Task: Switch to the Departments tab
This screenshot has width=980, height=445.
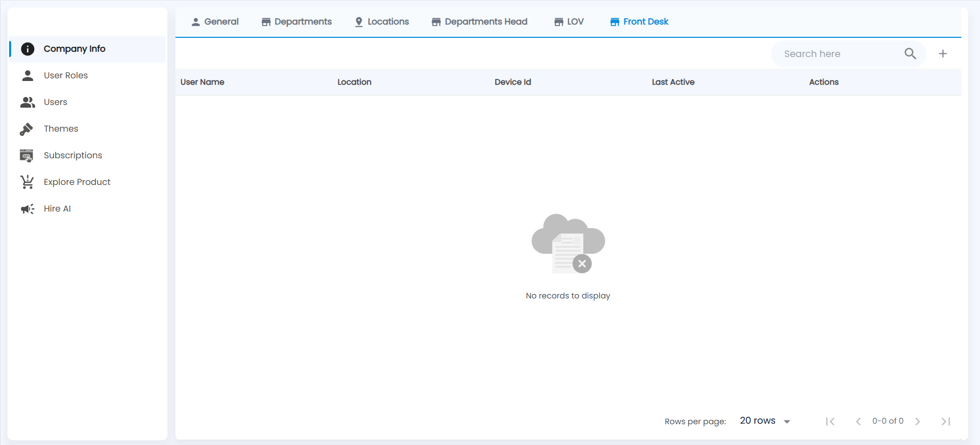Action: [296, 22]
